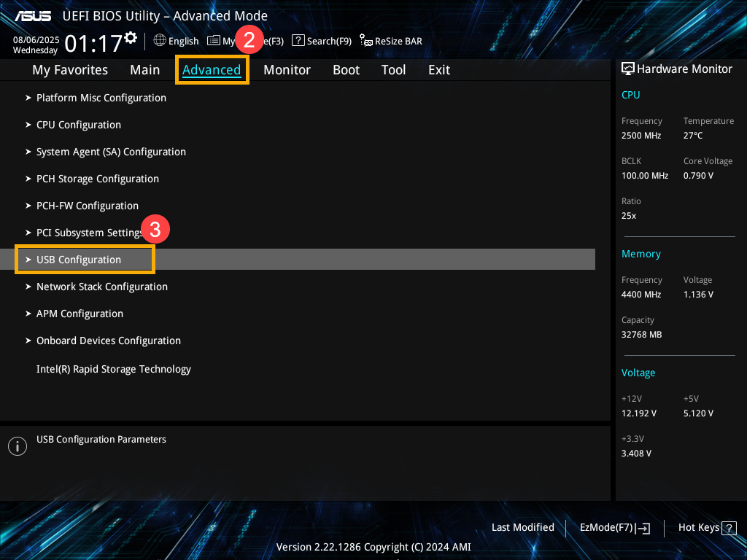
Task: Click the Search question-mark icon
Action: click(298, 41)
